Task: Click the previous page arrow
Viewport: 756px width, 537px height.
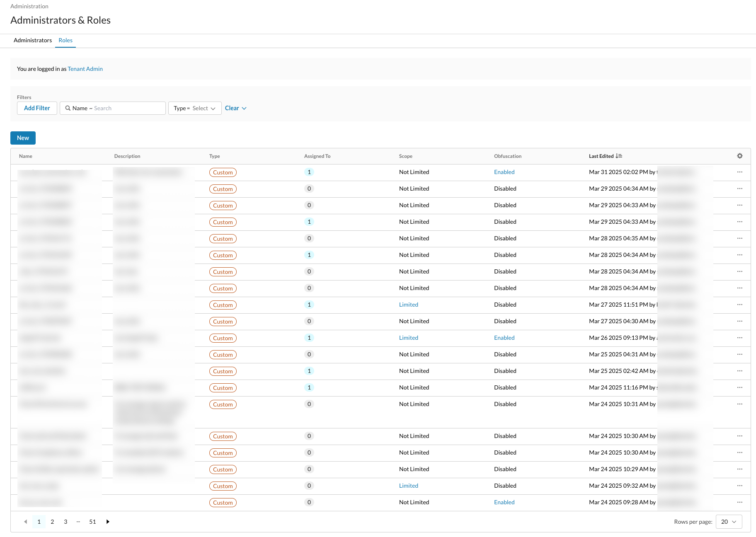Action: [x=25, y=522]
